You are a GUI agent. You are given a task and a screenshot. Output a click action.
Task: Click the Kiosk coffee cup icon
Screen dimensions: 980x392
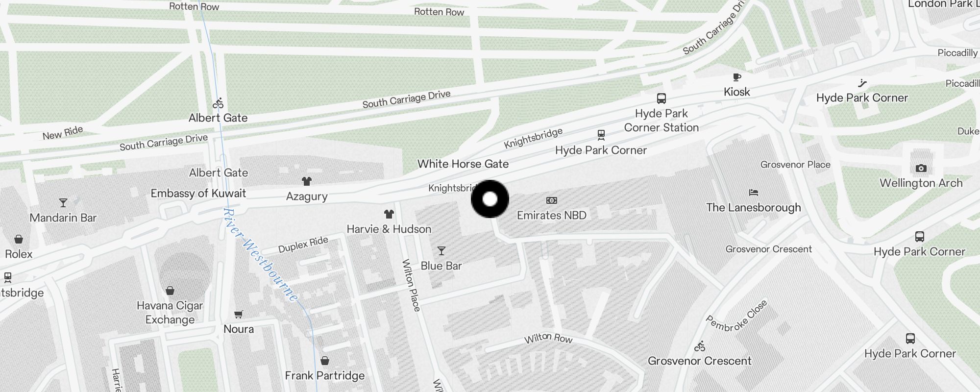(x=737, y=77)
